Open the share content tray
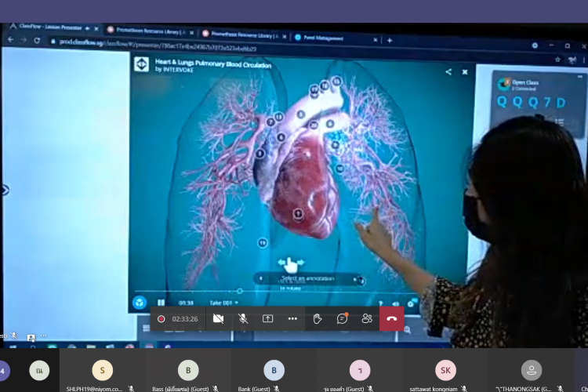 267,318
